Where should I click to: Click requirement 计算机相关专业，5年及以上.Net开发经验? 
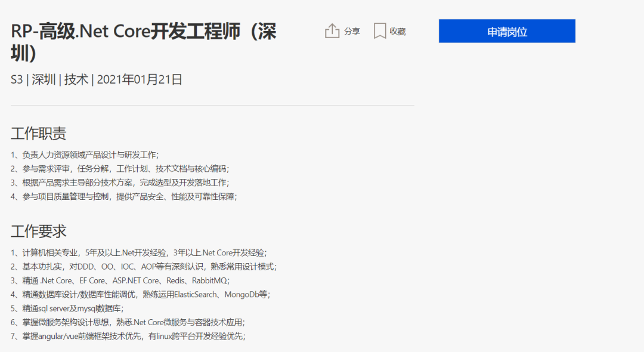tap(139, 252)
